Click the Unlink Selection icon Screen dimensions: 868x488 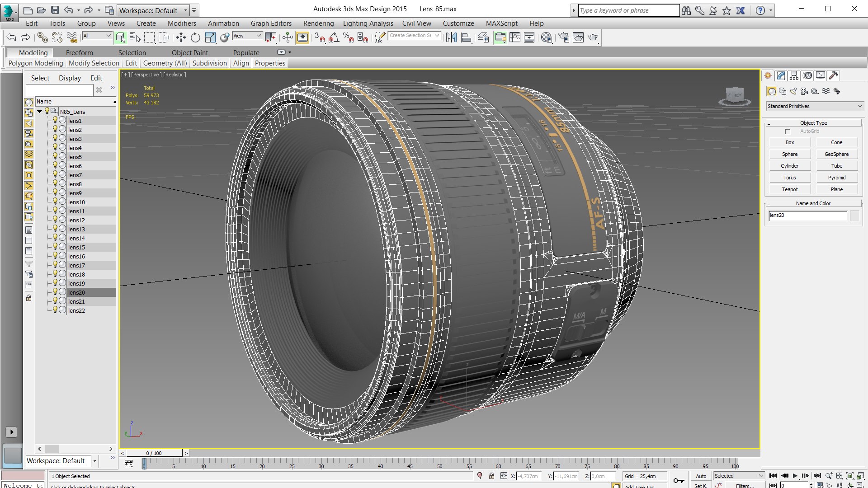(x=57, y=38)
